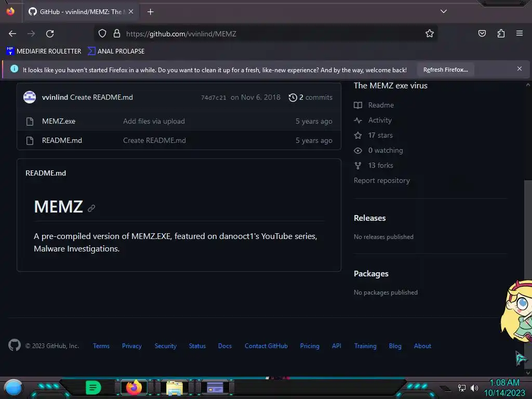Click the MEMZ.exe file icon
The height and width of the screenshot is (399, 532).
tap(30, 122)
